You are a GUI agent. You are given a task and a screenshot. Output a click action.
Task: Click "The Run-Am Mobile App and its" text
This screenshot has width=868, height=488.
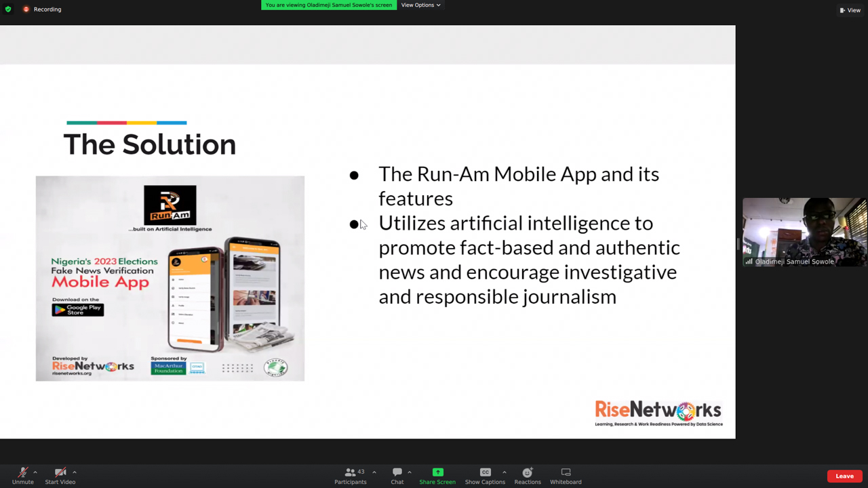click(x=519, y=174)
